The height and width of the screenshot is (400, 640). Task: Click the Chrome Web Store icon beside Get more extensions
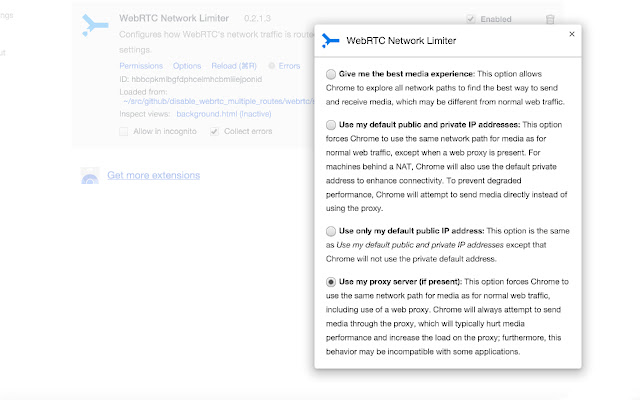click(90, 176)
